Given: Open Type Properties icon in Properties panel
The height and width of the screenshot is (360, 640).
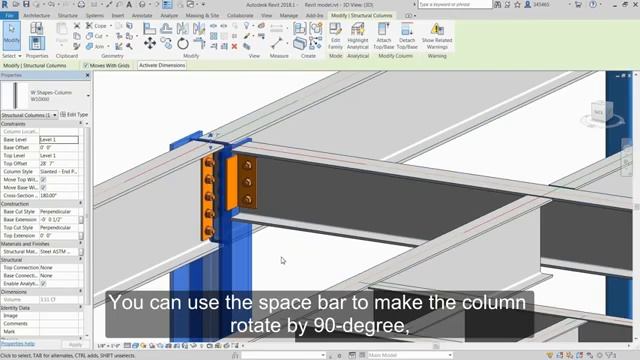Looking at the screenshot, I should [36, 28].
